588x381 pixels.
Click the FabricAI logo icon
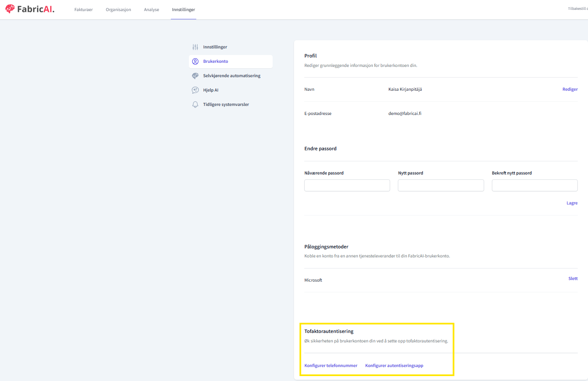(10, 9)
